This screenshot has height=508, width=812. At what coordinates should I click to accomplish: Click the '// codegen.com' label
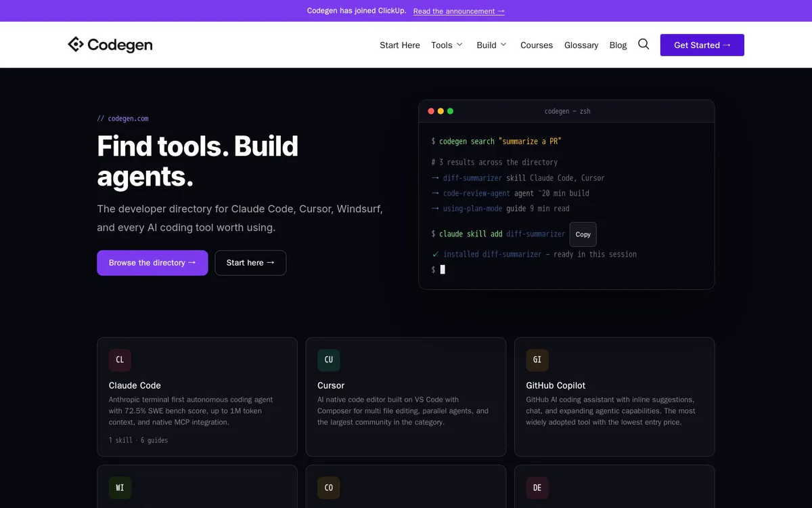pos(122,119)
